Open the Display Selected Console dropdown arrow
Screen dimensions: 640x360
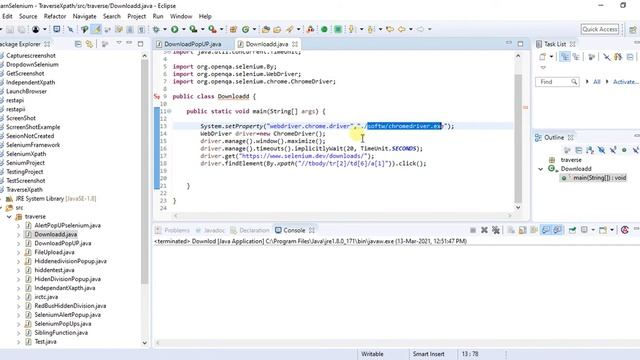tap(593, 231)
